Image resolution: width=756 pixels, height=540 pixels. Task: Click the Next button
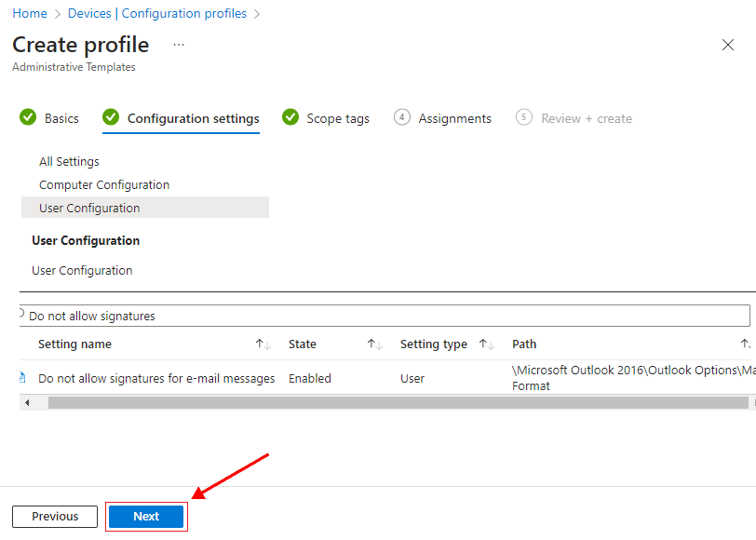(x=146, y=517)
